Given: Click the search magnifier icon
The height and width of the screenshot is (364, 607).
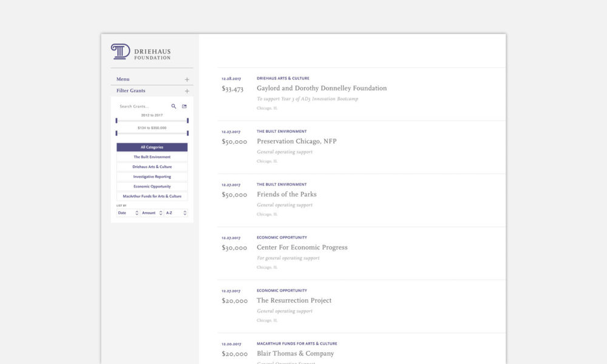Looking at the screenshot, I should point(173,106).
